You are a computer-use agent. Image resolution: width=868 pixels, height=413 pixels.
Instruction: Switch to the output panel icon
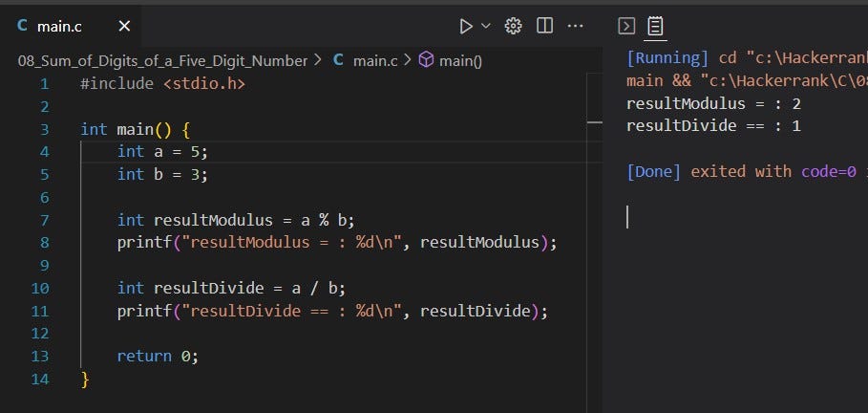tap(655, 26)
